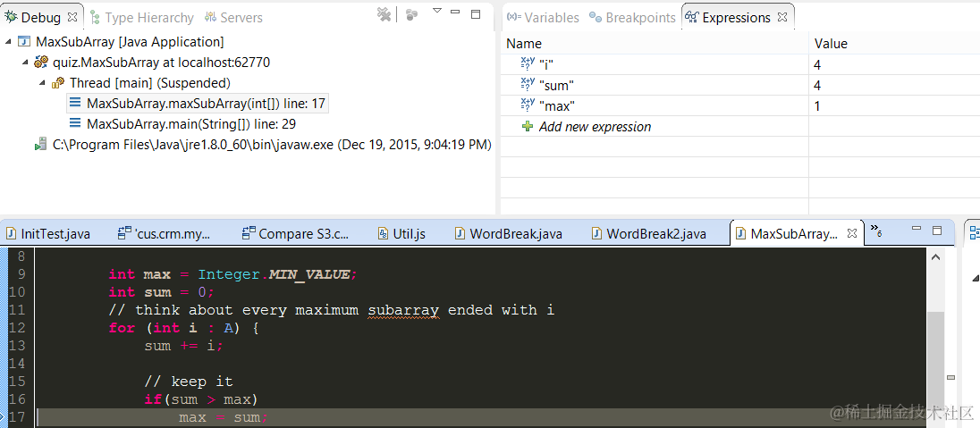The width and height of the screenshot is (980, 428).
Task: Click the line 17 instruction pointer marker
Action: (x=3, y=416)
